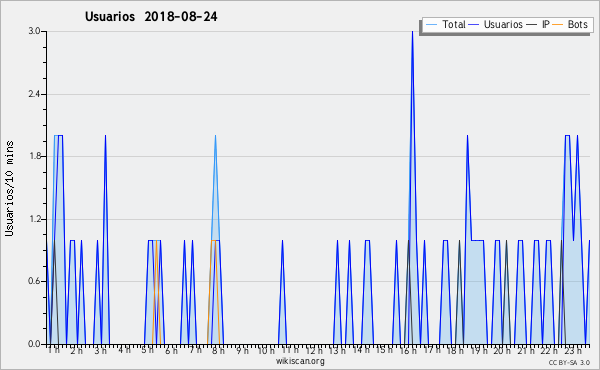Click the '6 h' x-axis label
The height and width of the screenshot is (370, 600).
click(x=171, y=350)
